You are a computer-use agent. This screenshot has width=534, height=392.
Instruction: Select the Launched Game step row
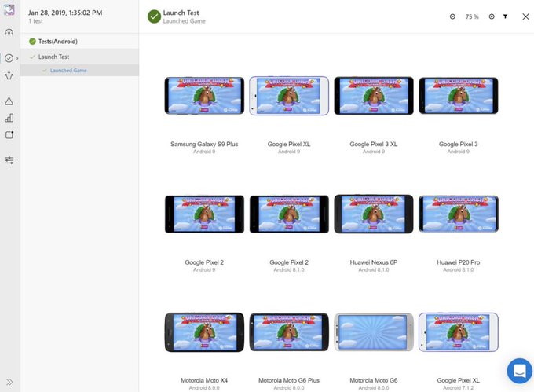click(79, 70)
